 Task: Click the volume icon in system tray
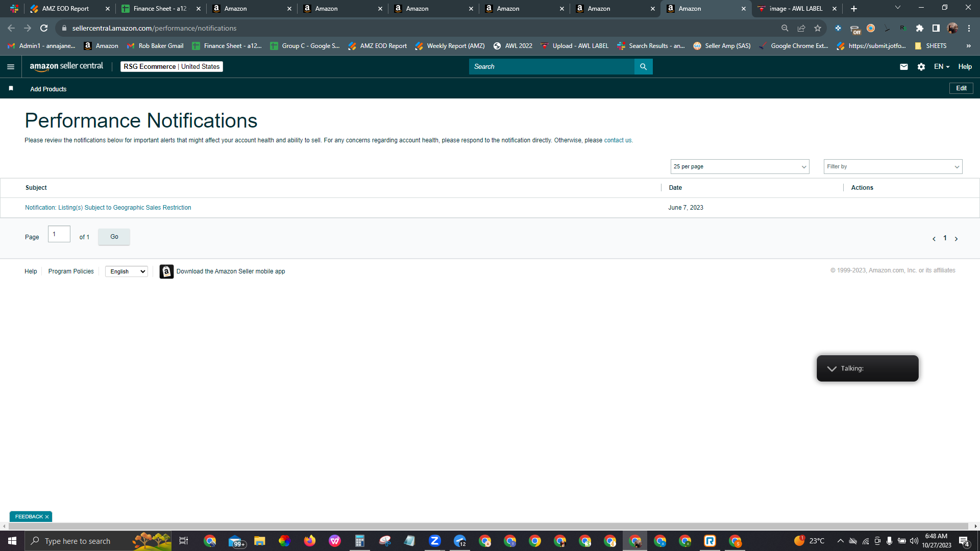click(x=914, y=541)
